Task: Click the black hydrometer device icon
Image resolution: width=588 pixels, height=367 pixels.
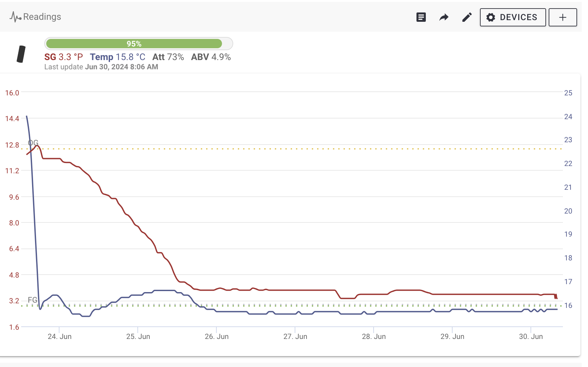Action: tap(21, 54)
